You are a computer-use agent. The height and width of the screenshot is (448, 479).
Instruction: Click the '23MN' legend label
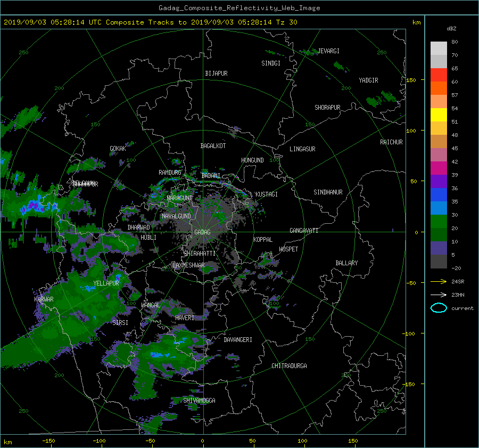[x=458, y=295]
